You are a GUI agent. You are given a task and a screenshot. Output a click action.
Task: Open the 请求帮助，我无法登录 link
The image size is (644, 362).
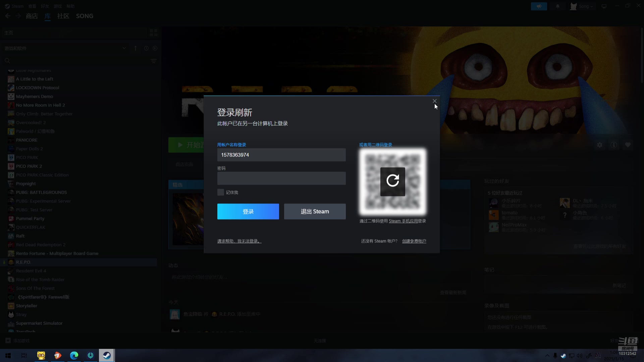[239, 241]
